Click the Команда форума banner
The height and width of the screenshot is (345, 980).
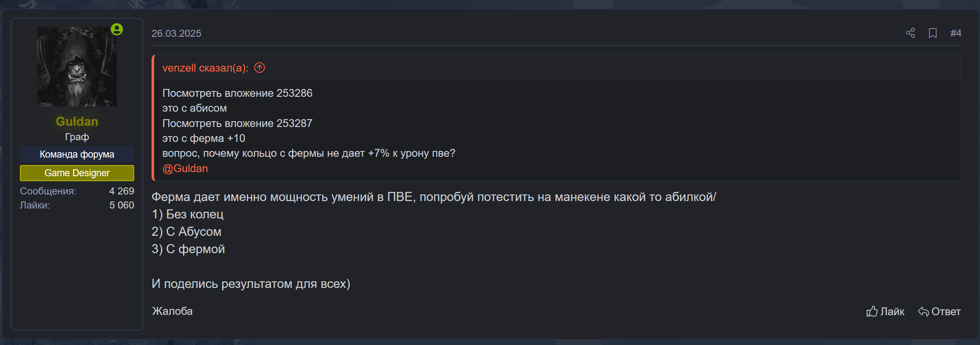pyautogui.click(x=77, y=154)
